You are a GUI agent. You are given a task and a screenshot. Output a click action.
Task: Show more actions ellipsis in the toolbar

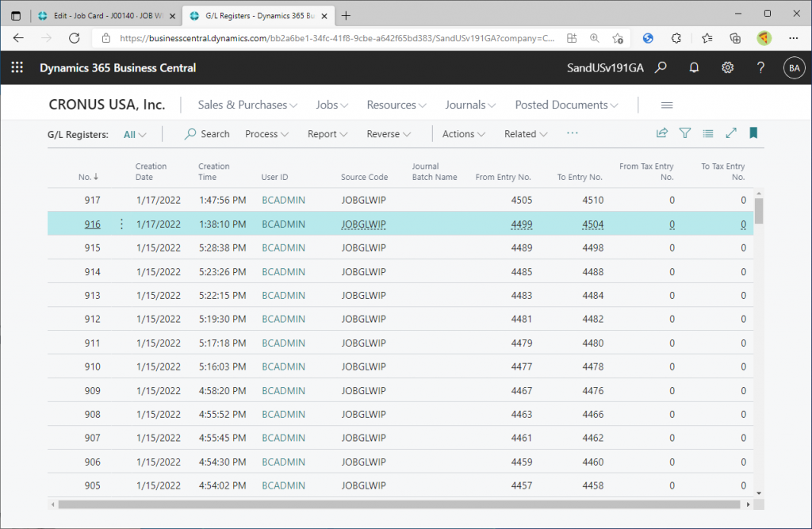pos(572,133)
